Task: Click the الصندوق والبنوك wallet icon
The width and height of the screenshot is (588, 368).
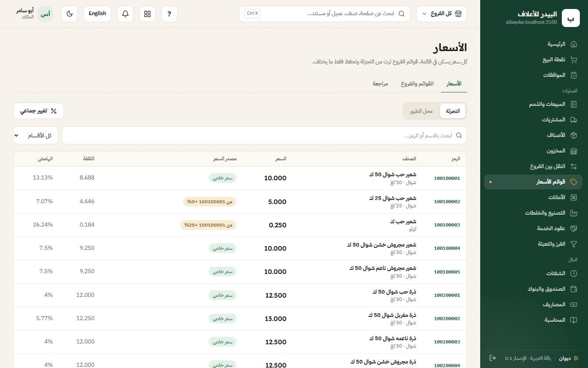Action: coord(574,289)
